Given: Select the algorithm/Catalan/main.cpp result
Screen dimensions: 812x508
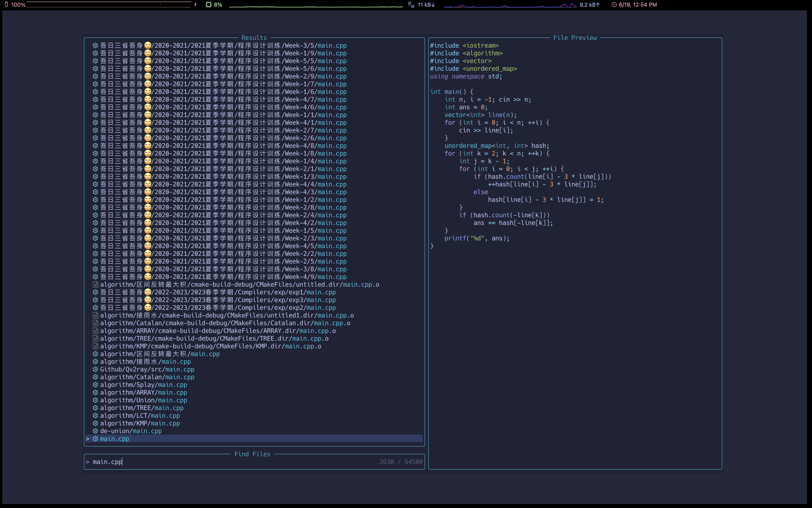Looking at the screenshot, I should (x=254, y=377).
